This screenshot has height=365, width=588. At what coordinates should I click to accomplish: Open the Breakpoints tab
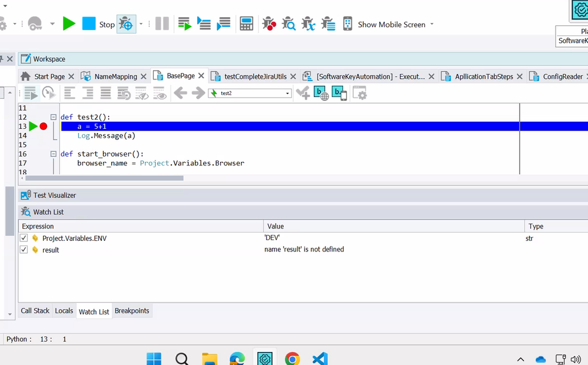[x=132, y=311]
